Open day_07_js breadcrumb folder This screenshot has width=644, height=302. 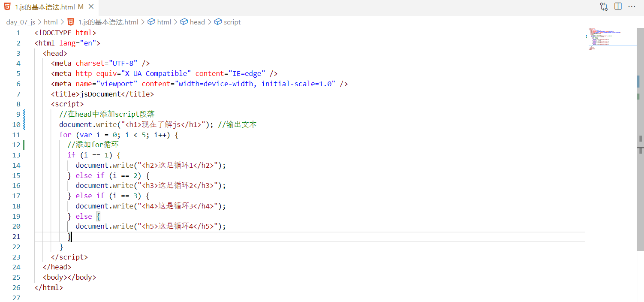21,22
